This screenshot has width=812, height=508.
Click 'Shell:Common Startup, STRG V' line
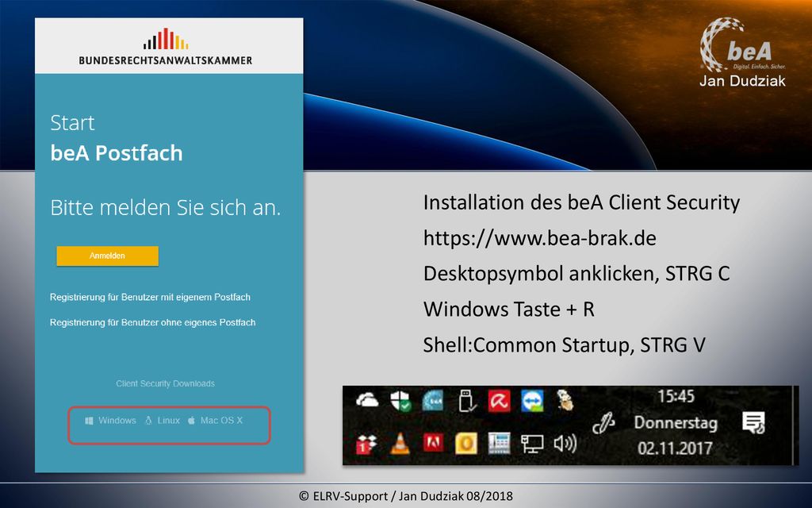click(x=564, y=344)
